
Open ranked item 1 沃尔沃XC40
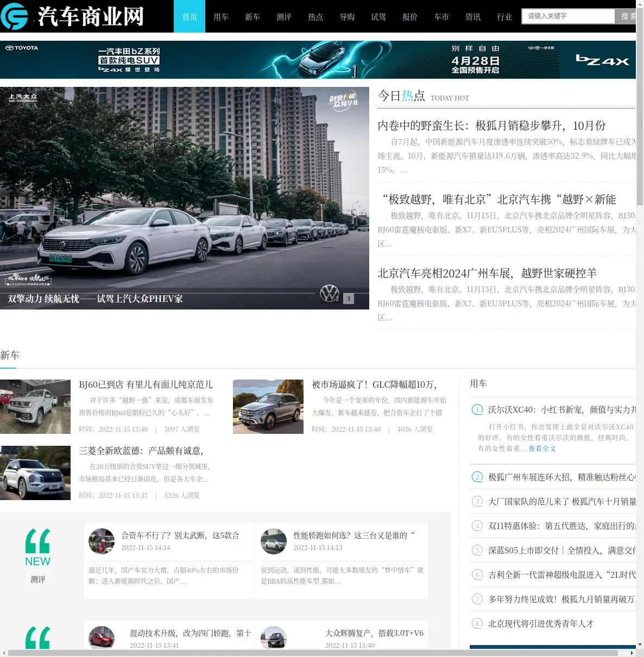pyautogui.click(x=561, y=409)
